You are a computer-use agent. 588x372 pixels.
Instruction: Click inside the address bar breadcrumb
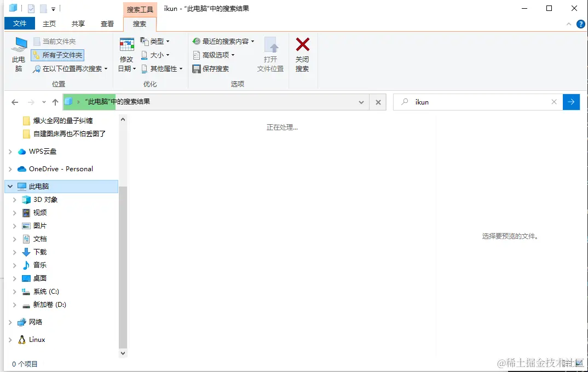point(219,102)
